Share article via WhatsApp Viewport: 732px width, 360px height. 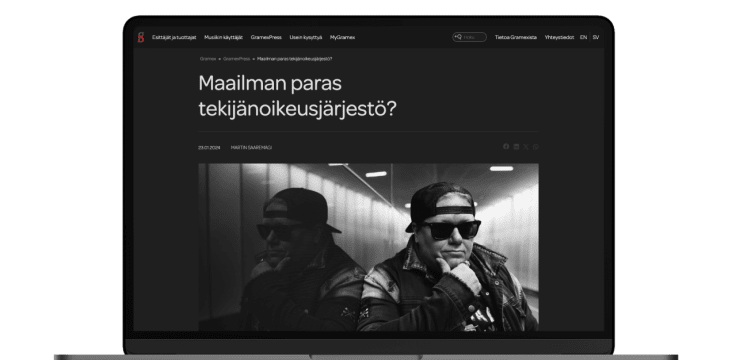tap(536, 147)
